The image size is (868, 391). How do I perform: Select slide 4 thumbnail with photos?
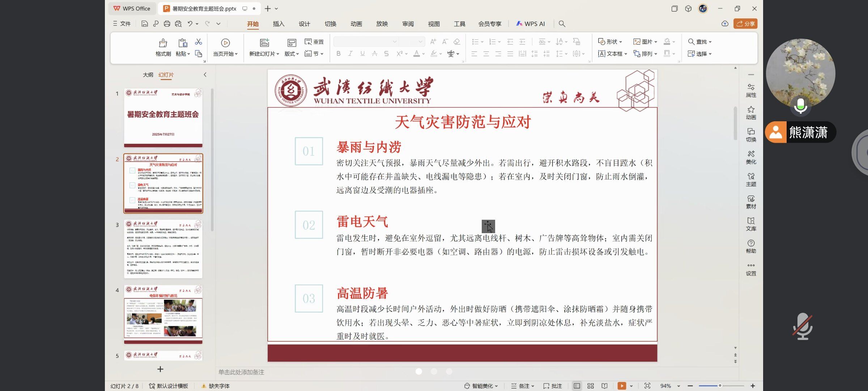click(x=163, y=314)
